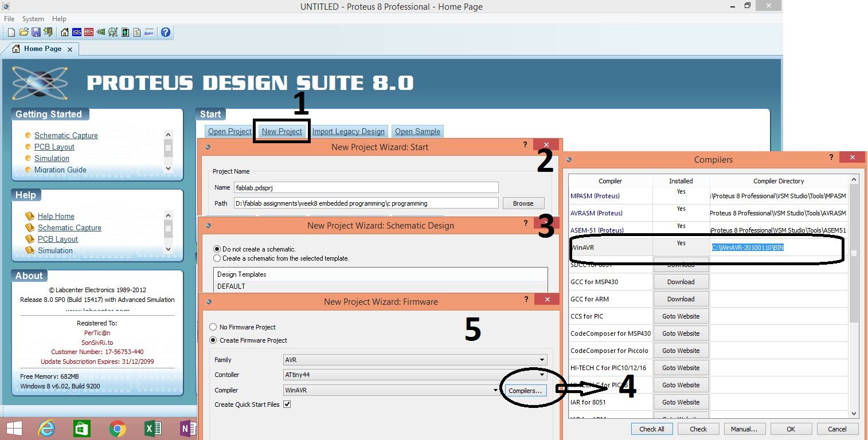Open the Help menu
The image size is (868, 440).
tap(60, 19)
